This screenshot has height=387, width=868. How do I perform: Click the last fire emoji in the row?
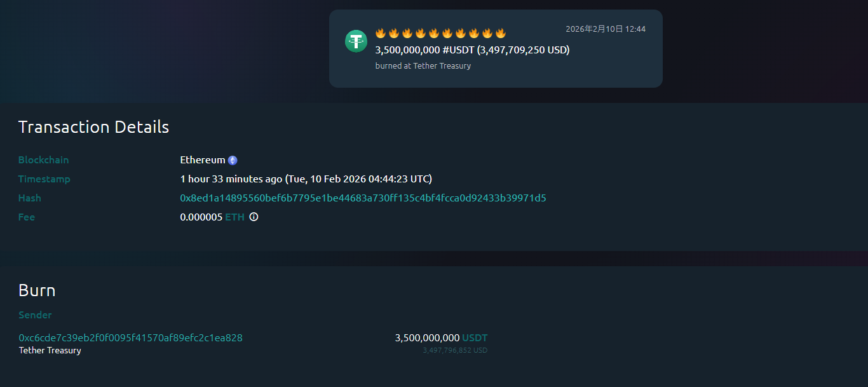tap(501, 33)
